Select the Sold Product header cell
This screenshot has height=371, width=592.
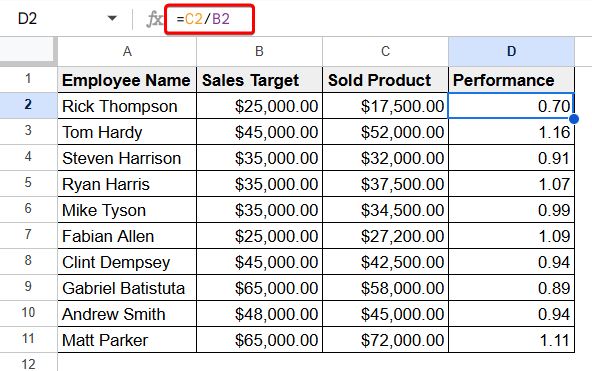[385, 80]
